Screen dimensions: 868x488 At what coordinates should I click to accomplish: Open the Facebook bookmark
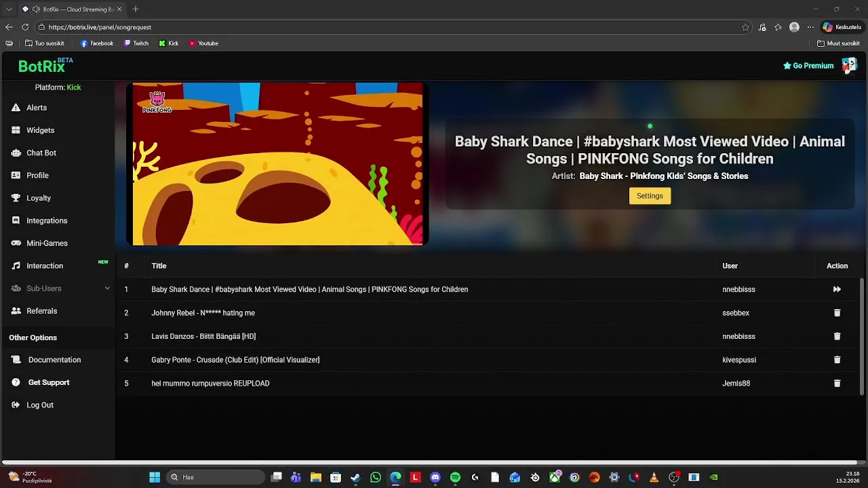click(x=97, y=43)
